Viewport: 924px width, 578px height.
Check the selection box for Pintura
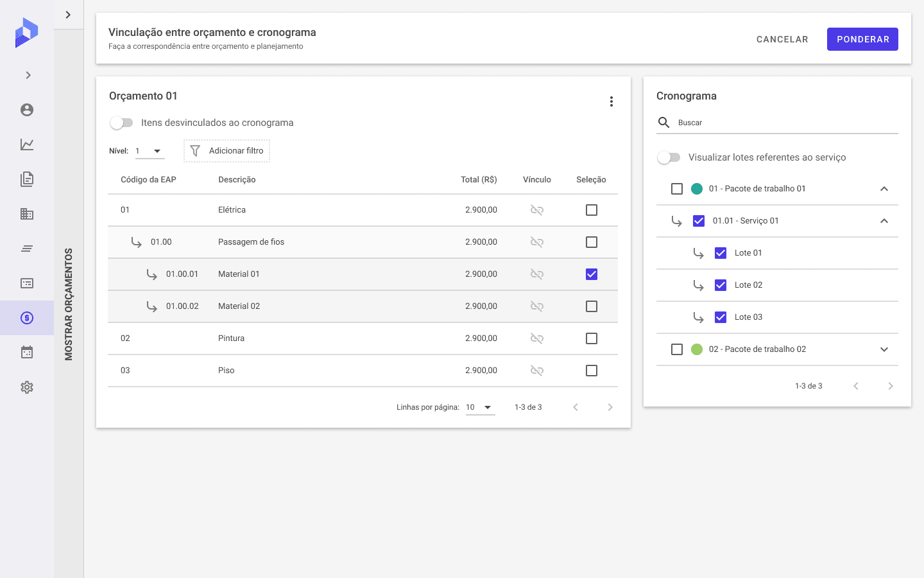click(x=592, y=338)
